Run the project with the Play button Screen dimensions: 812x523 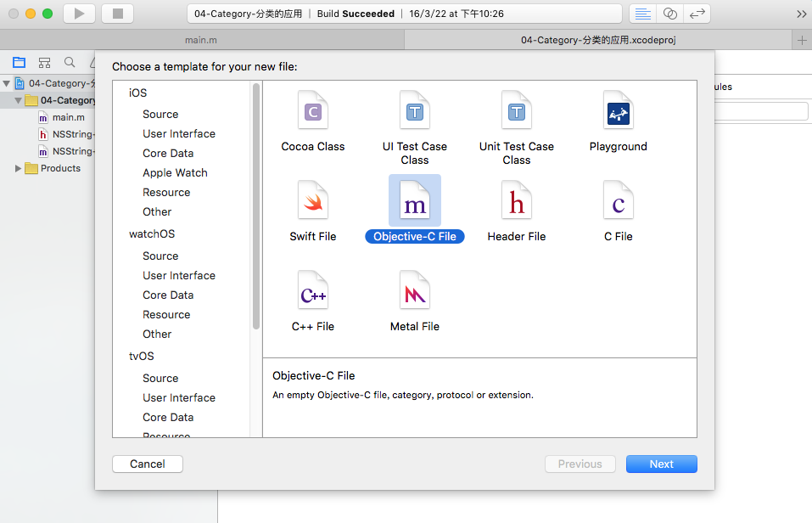tap(79, 14)
